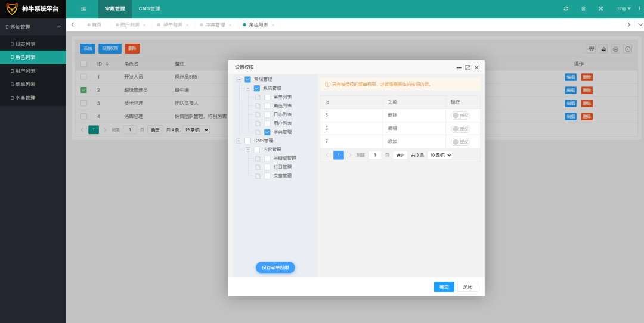Go to previous page in role table
This screenshot has width=644, height=323.
point(82,130)
